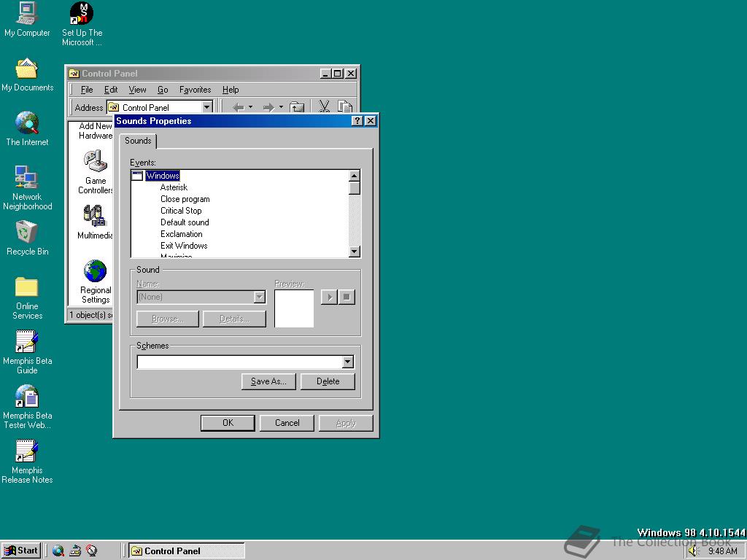Image resolution: width=747 pixels, height=560 pixels.
Task: Open the Favorites menu
Action: coord(195,90)
